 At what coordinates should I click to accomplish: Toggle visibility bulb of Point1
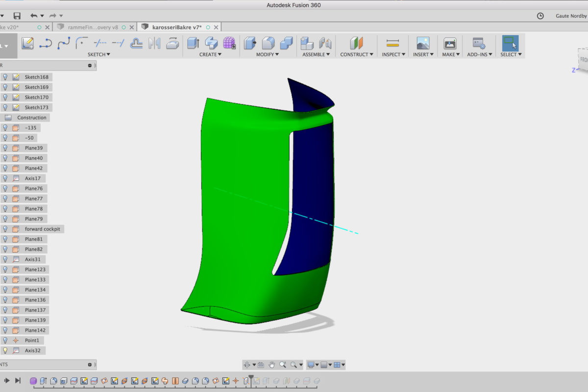point(5,340)
